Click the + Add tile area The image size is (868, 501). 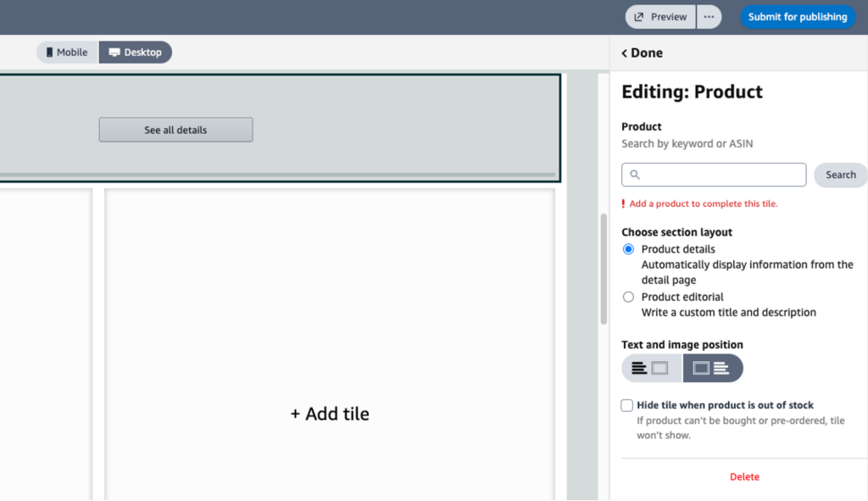[x=330, y=414]
